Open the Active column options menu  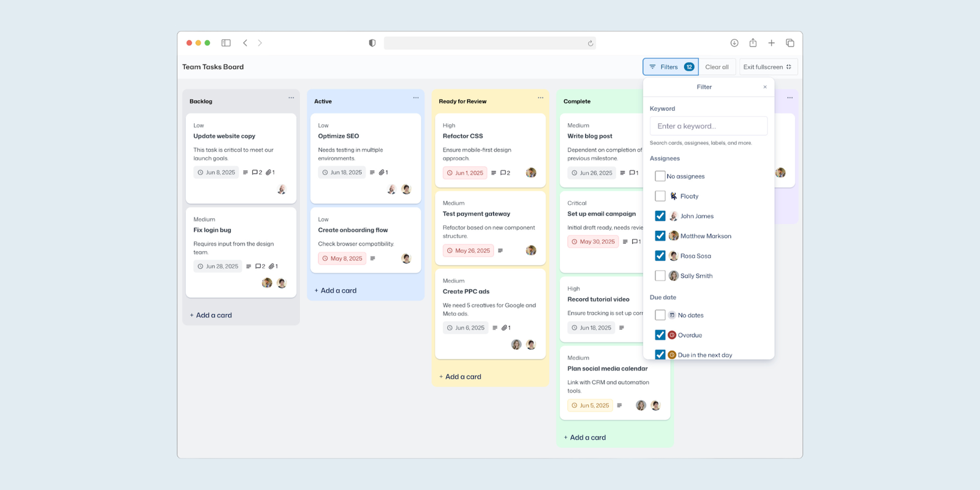(x=416, y=98)
